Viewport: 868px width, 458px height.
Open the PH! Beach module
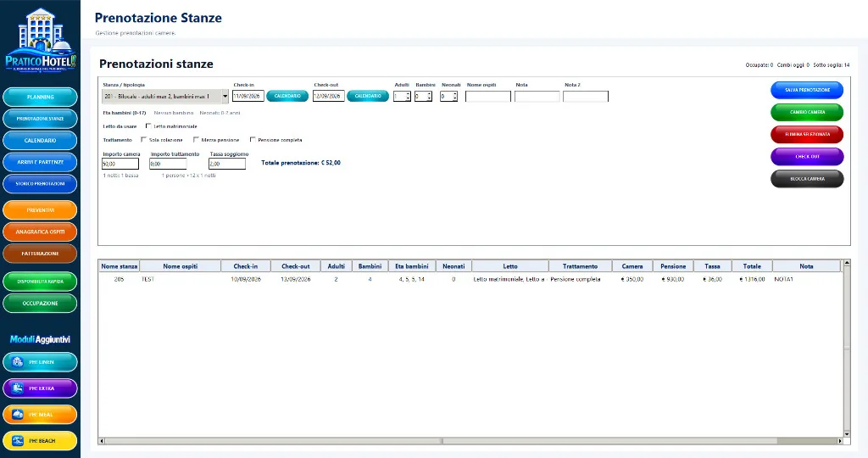click(40, 441)
